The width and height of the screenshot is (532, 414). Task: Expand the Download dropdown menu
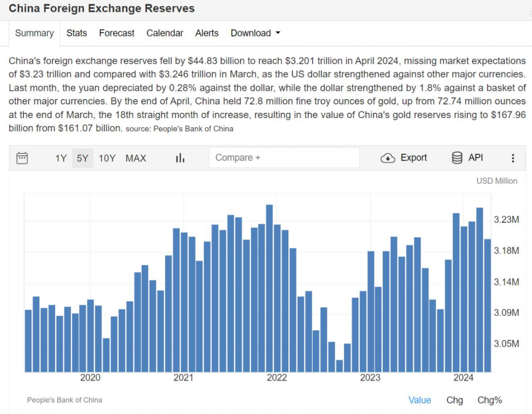point(255,33)
